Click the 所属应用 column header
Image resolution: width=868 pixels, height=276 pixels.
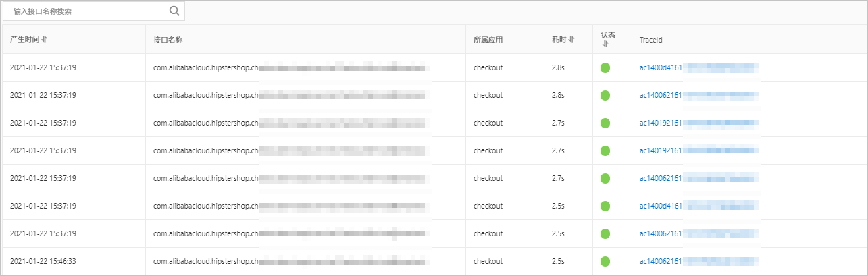(x=488, y=40)
